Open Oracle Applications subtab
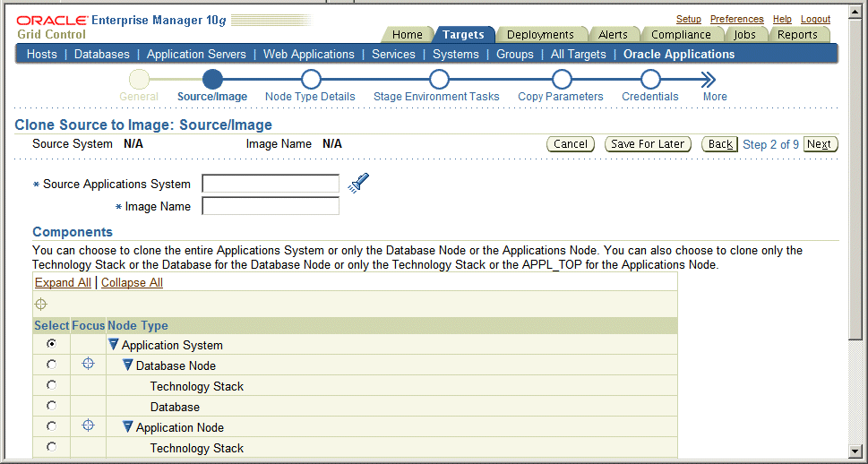This screenshot has height=464, width=868. coord(679,55)
